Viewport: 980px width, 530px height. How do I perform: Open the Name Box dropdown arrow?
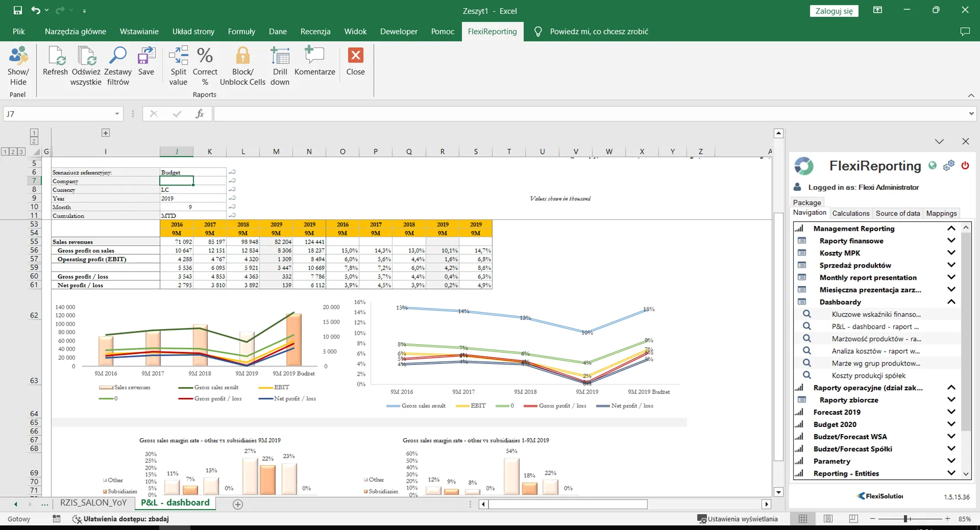click(x=117, y=114)
